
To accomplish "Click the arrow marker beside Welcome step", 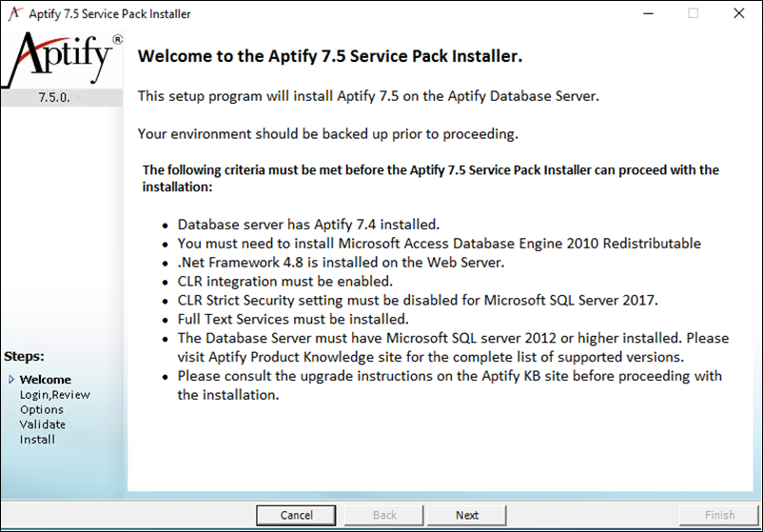I will point(11,379).
